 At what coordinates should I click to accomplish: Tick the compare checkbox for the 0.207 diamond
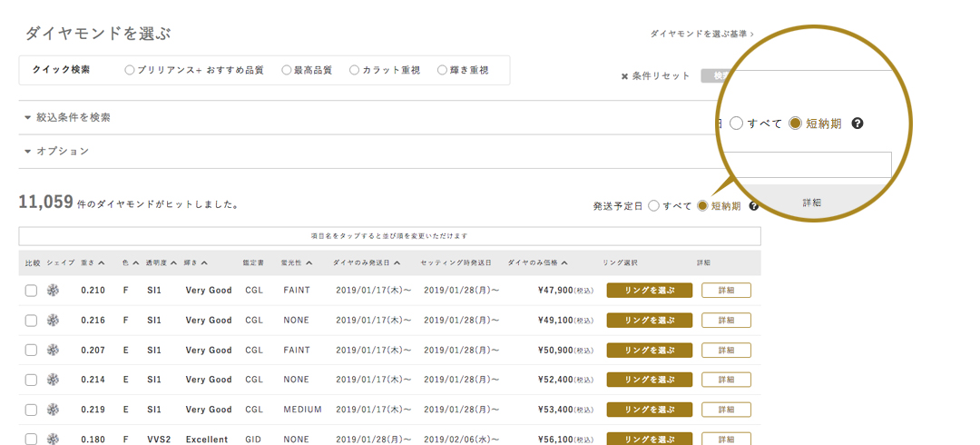31,350
